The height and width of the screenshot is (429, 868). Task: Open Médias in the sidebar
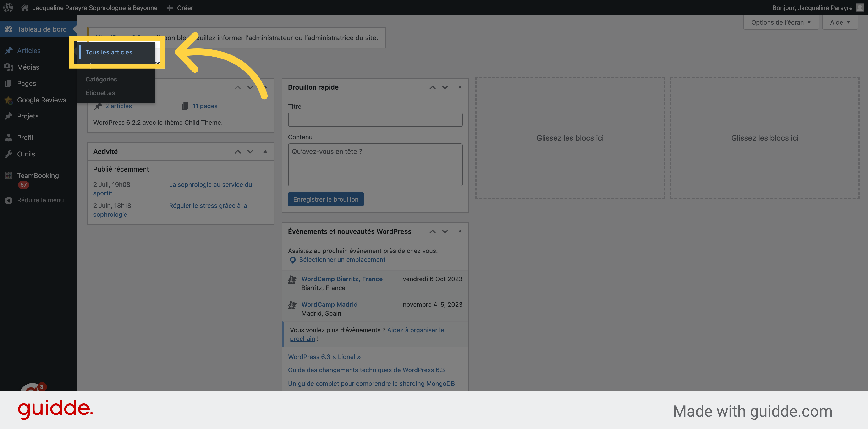coord(38,67)
